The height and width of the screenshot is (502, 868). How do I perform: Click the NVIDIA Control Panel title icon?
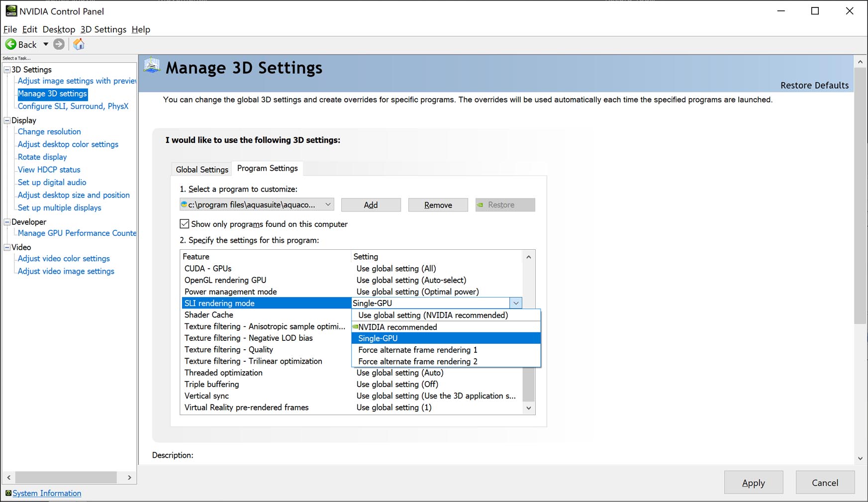(x=10, y=11)
